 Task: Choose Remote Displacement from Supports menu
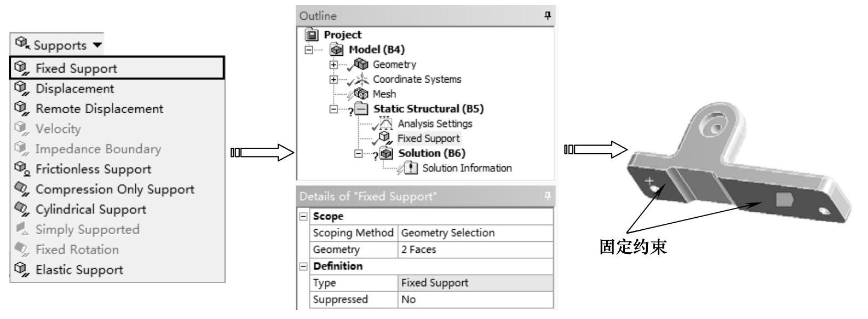tap(99, 109)
